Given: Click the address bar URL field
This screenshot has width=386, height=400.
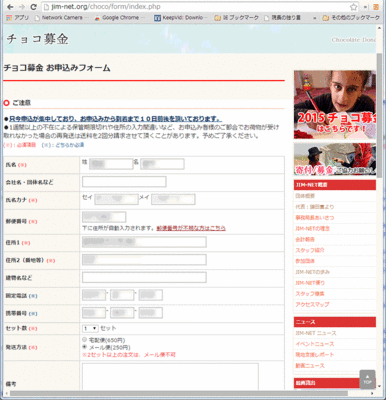Looking at the screenshot, I should coord(197,7).
